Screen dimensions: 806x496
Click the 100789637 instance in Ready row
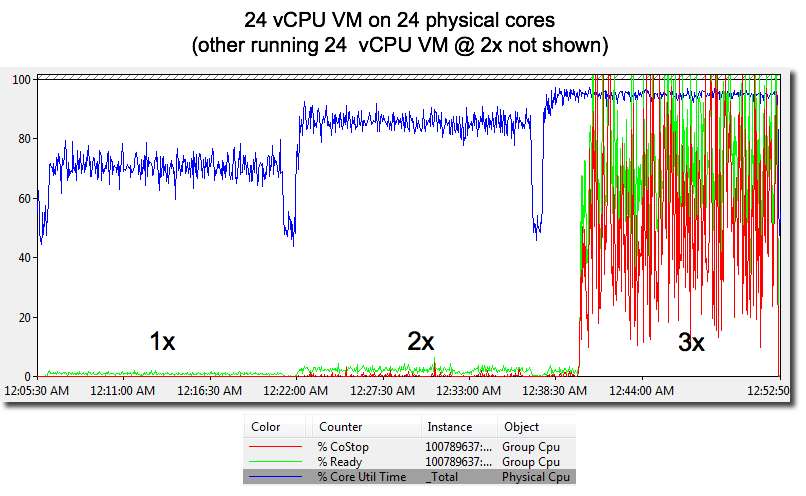click(459, 462)
